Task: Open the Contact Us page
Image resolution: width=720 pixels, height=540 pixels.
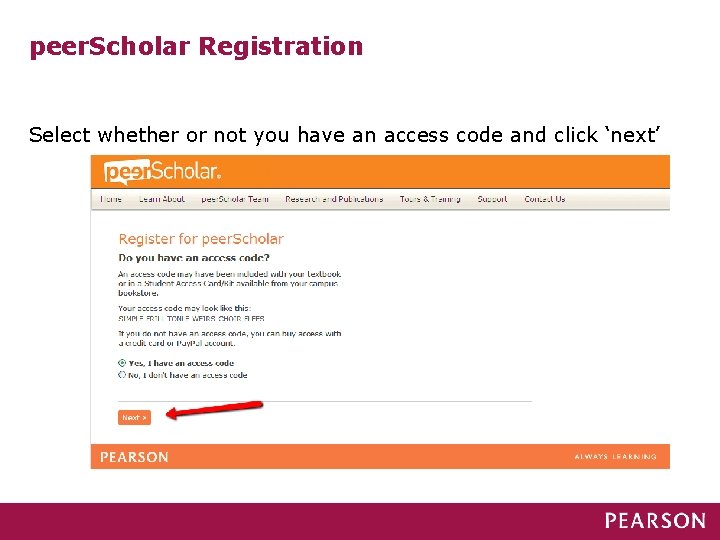Action: click(x=544, y=199)
